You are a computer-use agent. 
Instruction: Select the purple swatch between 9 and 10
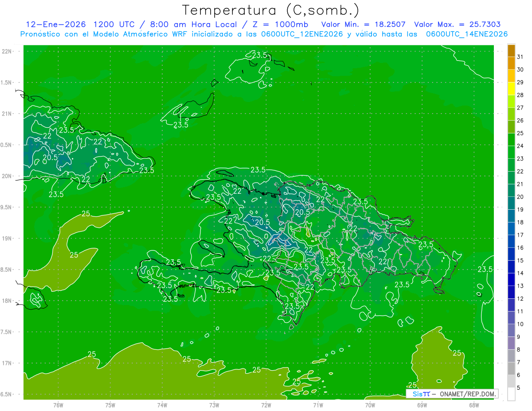[511, 331]
